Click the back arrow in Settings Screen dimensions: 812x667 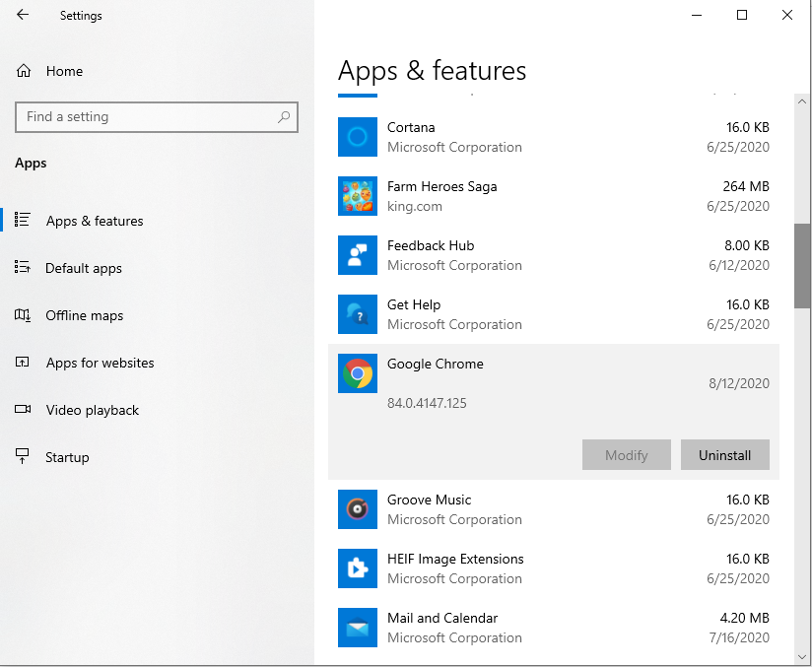(x=23, y=15)
